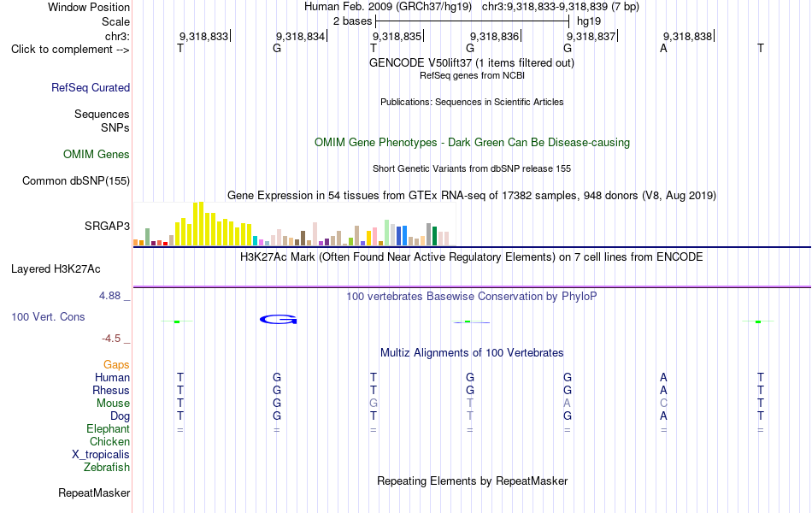Click the 100 Vert. Cons track label
This screenshot has height=513, width=812.
[48, 316]
